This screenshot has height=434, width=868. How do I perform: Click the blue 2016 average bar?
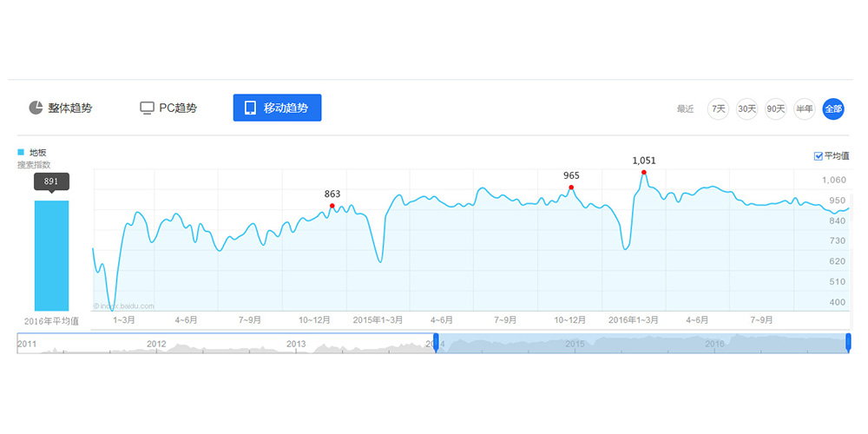(x=51, y=255)
